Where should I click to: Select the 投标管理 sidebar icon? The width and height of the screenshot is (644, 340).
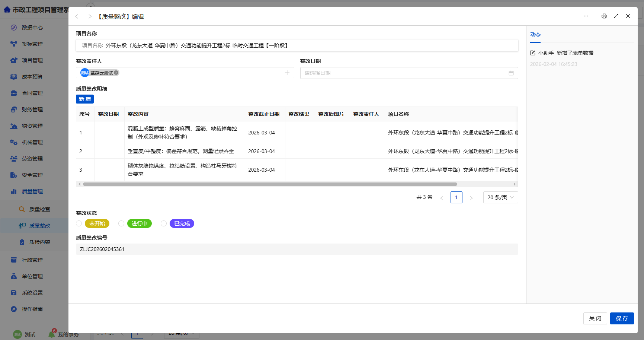(14, 44)
